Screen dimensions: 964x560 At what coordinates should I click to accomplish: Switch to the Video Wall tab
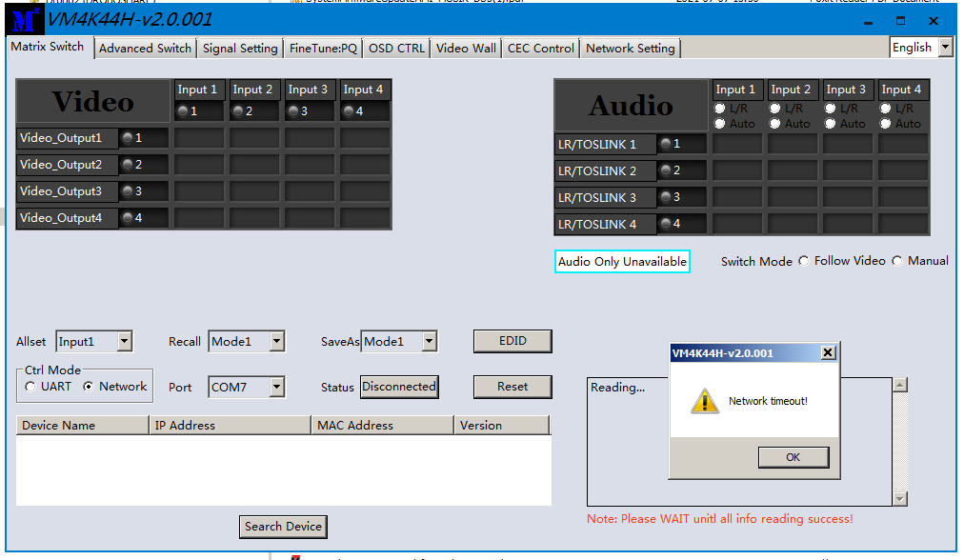pyautogui.click(x=466, y=48)
